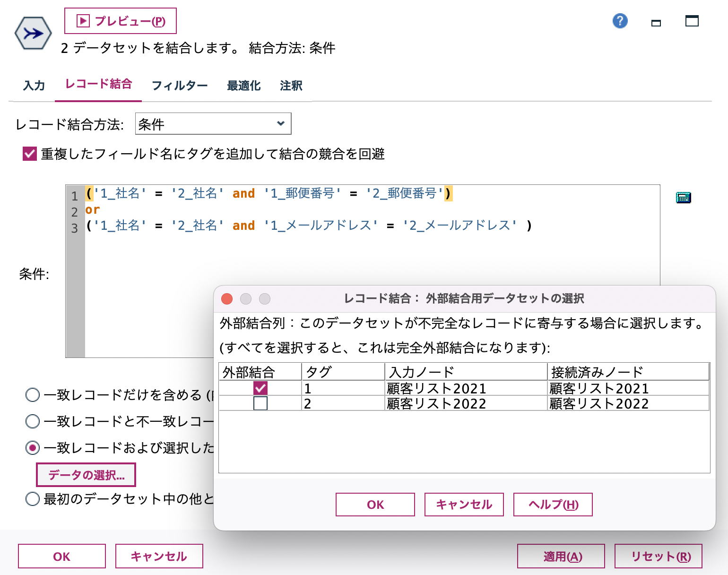
Task: Select 一致レコードと不一致レコード option
Action: 32,421
